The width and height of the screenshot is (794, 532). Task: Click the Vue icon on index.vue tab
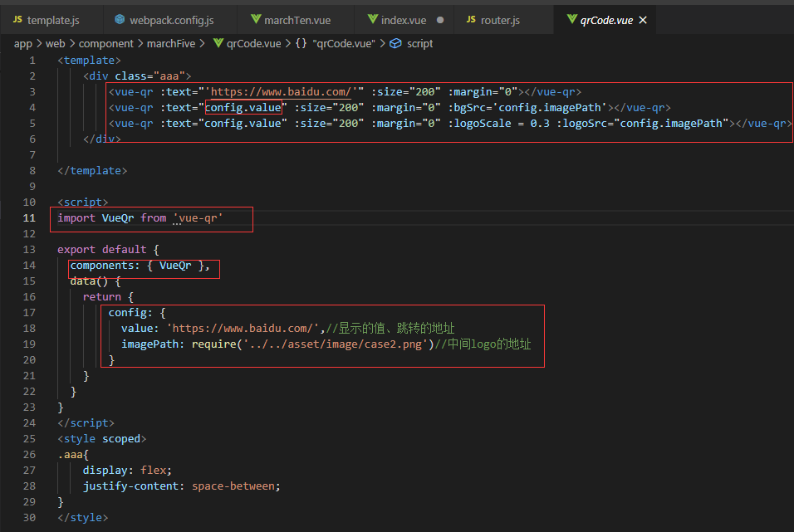pyautogui.click(x=373, y=19)
